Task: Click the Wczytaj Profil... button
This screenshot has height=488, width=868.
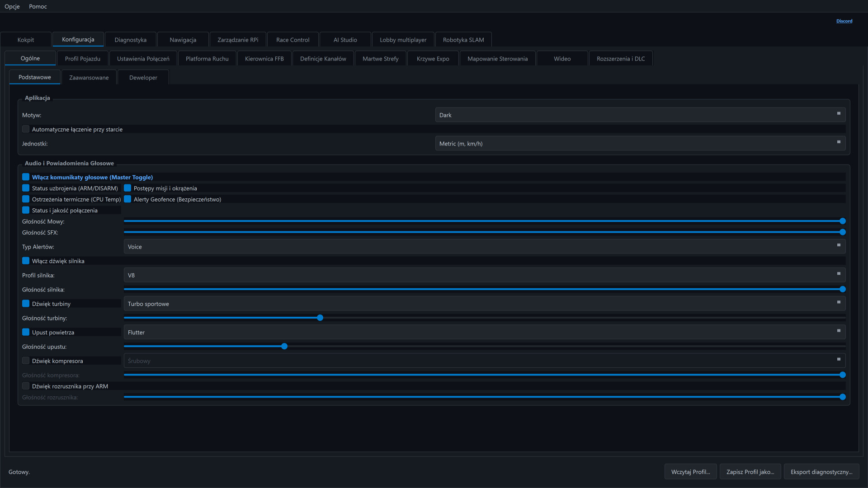Action: pos(690,472)
